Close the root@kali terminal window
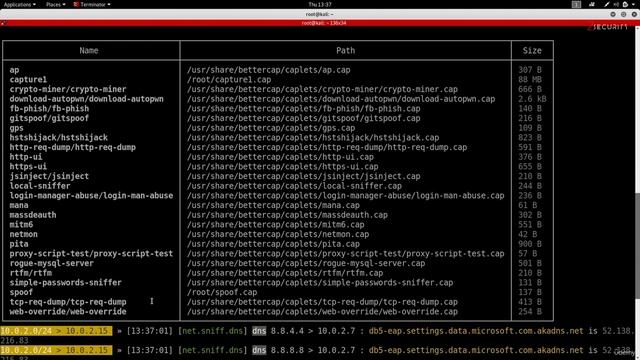The width and height of the screenshot is (640, 360). (634, 14)
